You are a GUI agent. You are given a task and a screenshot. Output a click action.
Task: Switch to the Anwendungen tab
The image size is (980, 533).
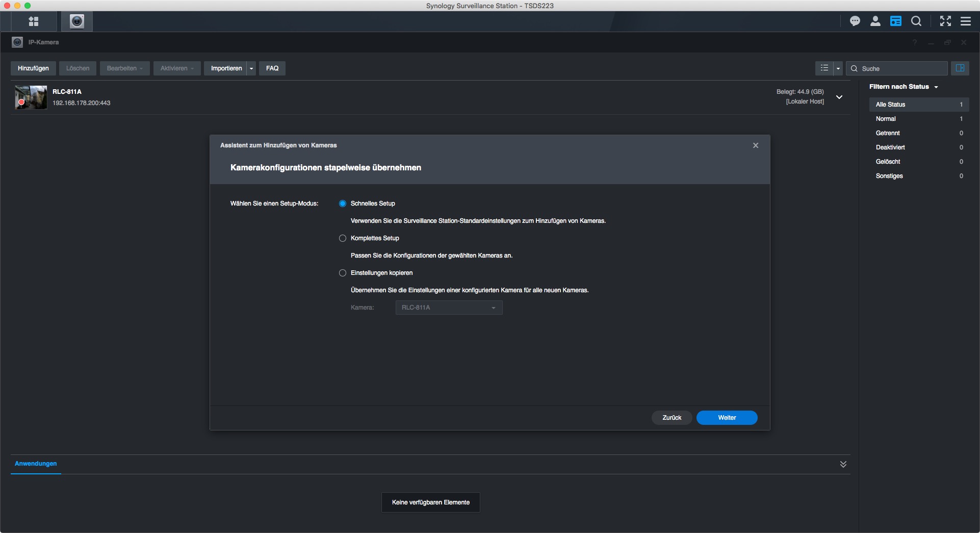point(36,464)
